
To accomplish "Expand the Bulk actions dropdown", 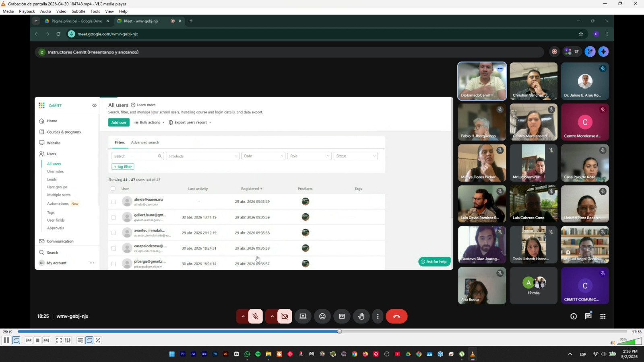I will click(x=149, y=123).
